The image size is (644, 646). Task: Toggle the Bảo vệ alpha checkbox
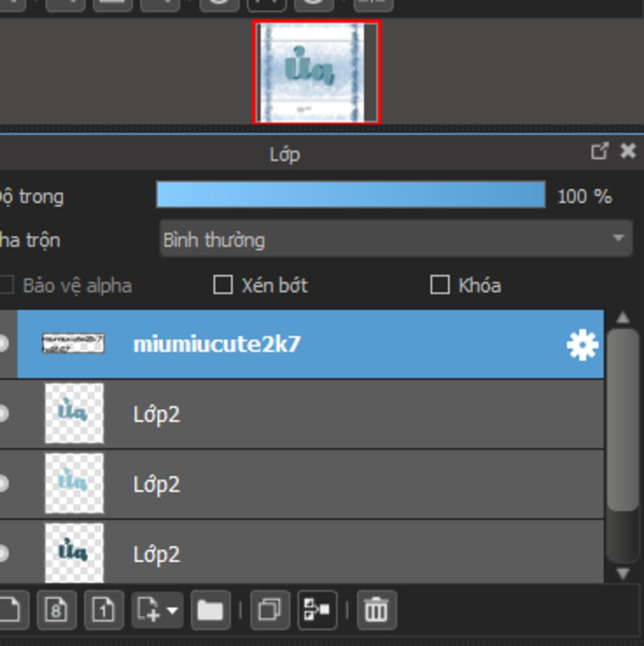point(6,285)
